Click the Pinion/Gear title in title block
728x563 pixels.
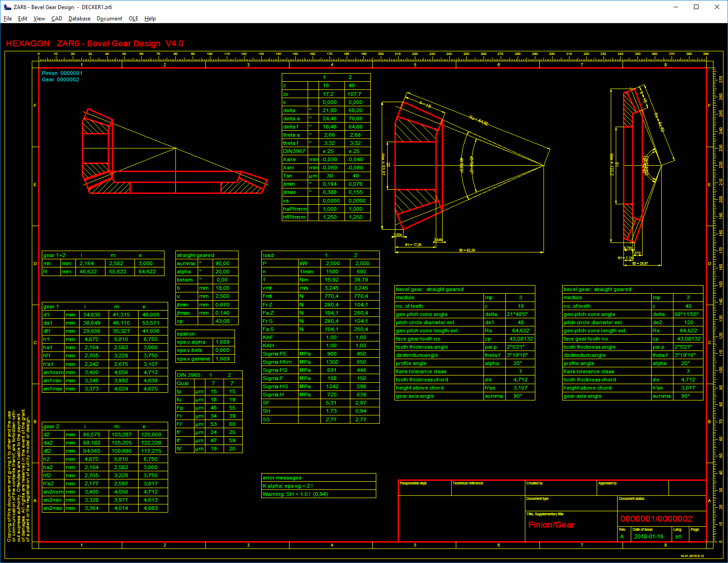pos(551,525)
